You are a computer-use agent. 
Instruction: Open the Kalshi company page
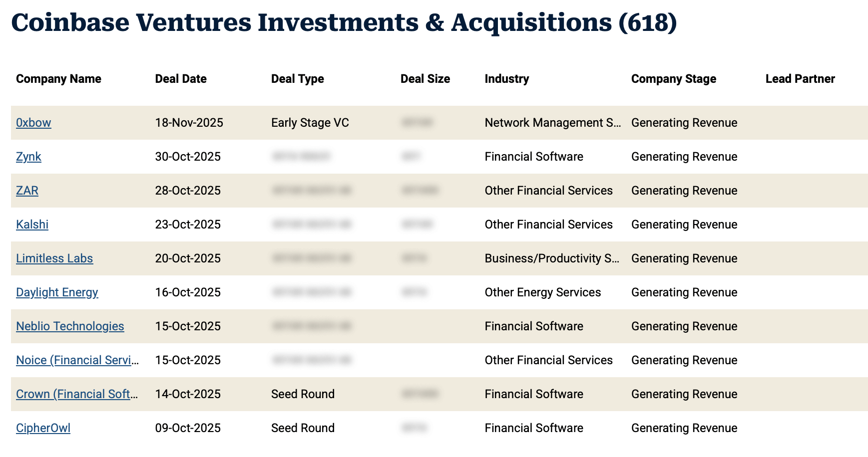tap(32, 225)
